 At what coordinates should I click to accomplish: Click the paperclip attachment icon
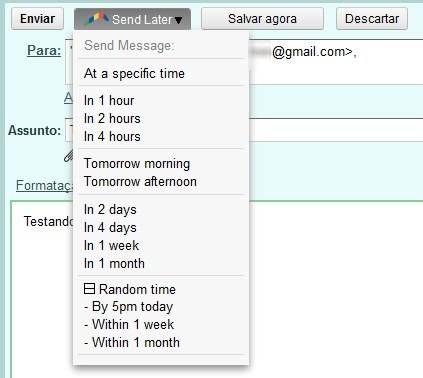[69, 156]
